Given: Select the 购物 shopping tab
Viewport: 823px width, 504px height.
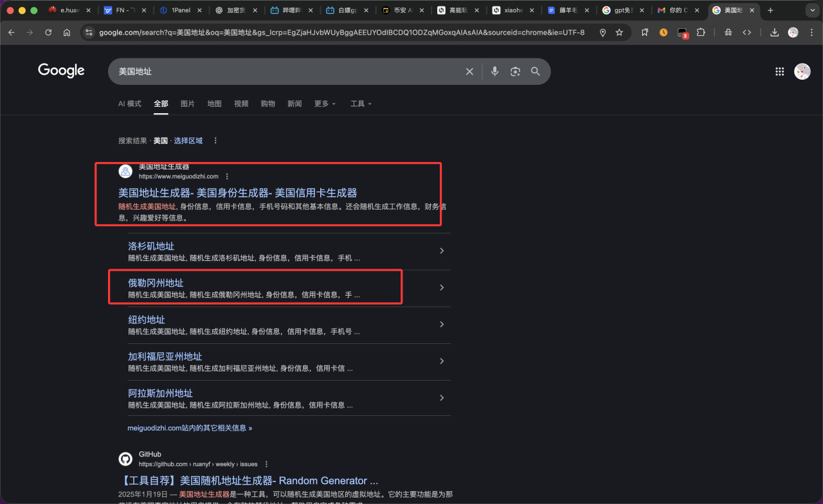Looking at the screenshot, I should 267,104.
